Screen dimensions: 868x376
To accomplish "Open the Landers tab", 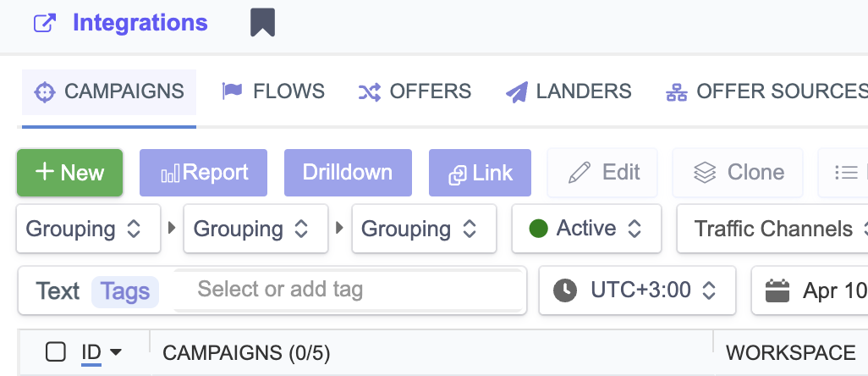I will [569, 91].
